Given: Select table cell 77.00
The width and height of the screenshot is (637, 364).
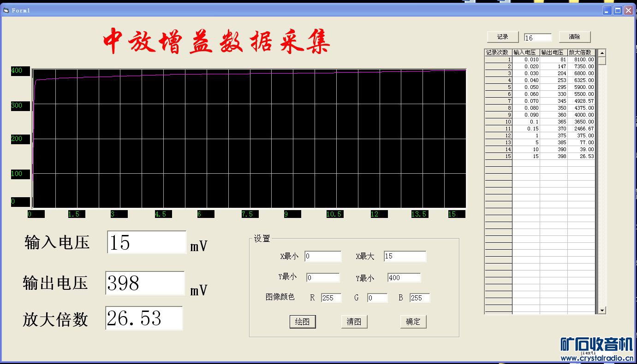Looking at the screenshot, I should point(581,142).
